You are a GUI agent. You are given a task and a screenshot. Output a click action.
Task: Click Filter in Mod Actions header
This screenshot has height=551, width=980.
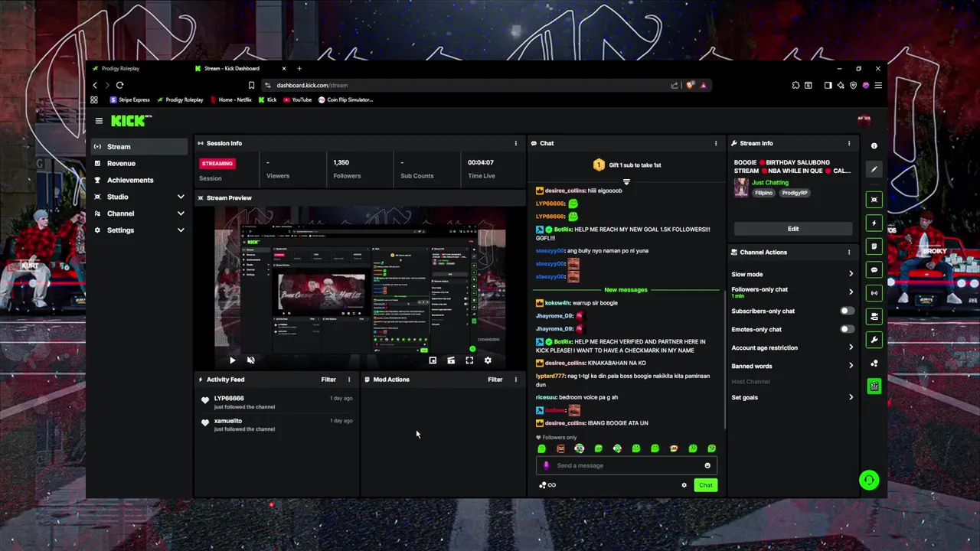click(495, 380)
